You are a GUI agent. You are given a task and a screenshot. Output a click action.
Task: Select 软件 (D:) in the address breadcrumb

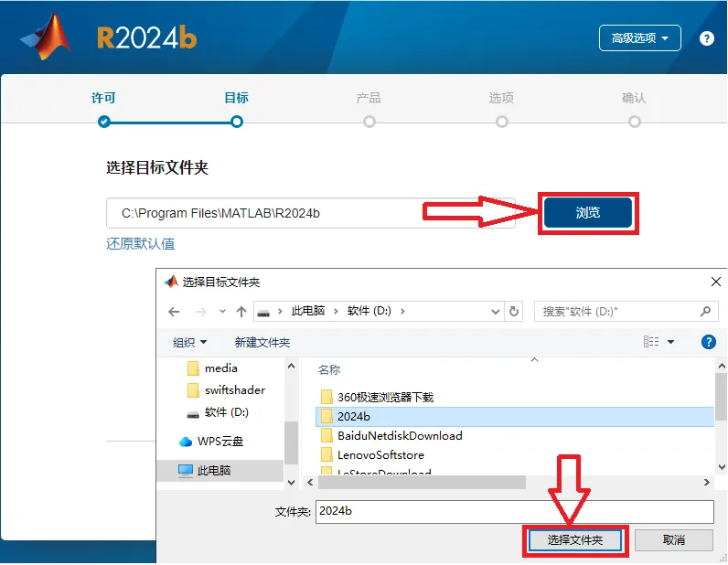tap(369, 311)
